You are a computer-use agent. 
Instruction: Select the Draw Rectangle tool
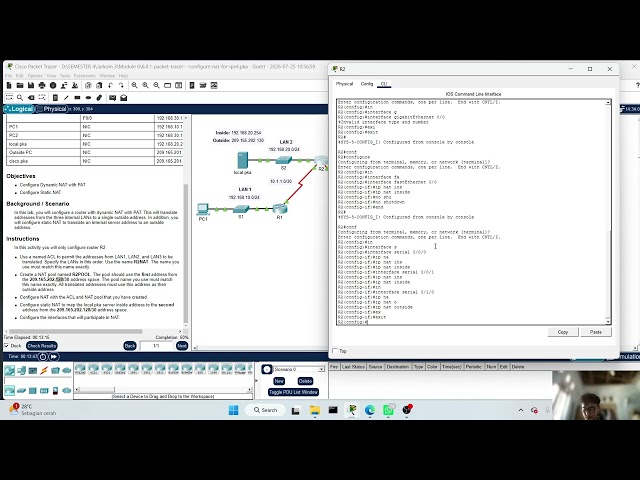[x=77, y=98]
